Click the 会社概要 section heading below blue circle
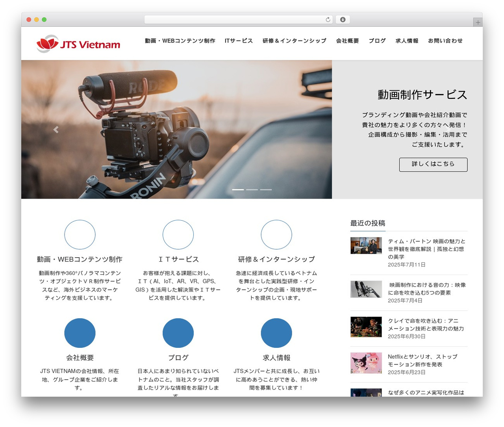The height and width of the screenshot is (427, 504). [x=80, y=358]
